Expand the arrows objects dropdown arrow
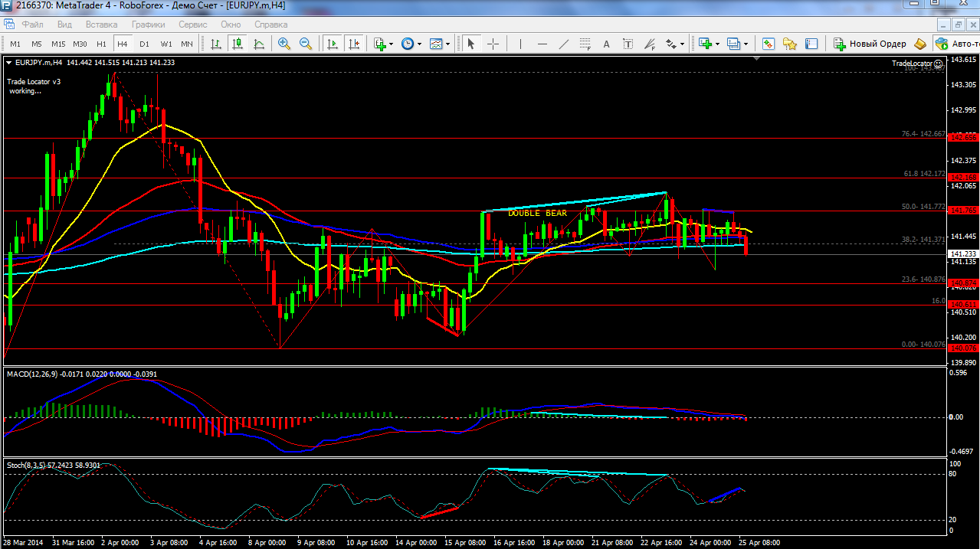 tap(682, 44)
